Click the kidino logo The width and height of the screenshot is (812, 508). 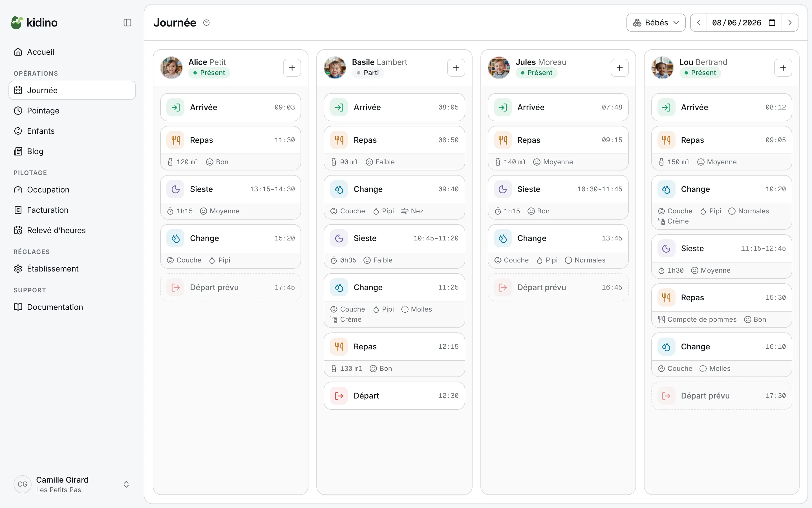tap(34, 23)
